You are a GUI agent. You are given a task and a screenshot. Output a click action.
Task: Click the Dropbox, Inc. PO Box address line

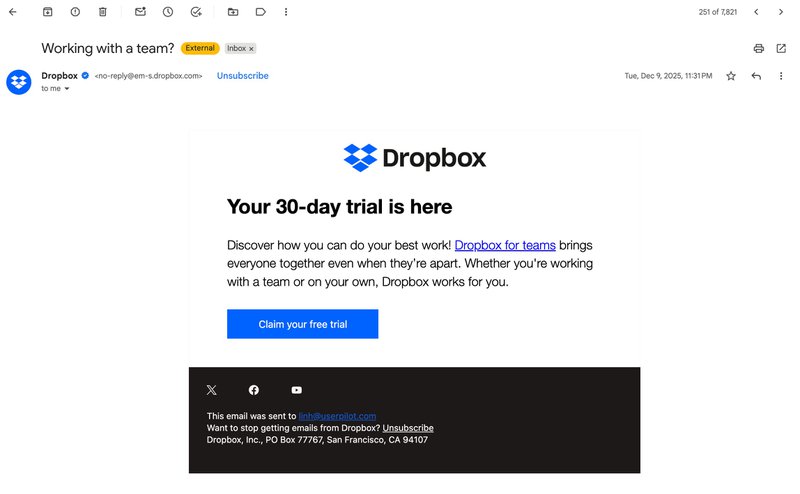pyautogui.click(x=317, y=439)
